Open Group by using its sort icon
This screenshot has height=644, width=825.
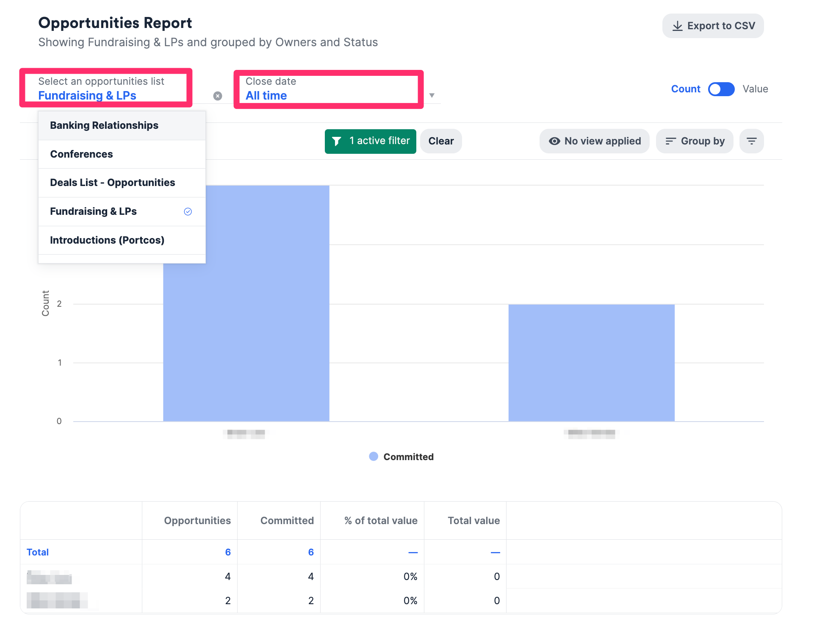tap(670, 141)
